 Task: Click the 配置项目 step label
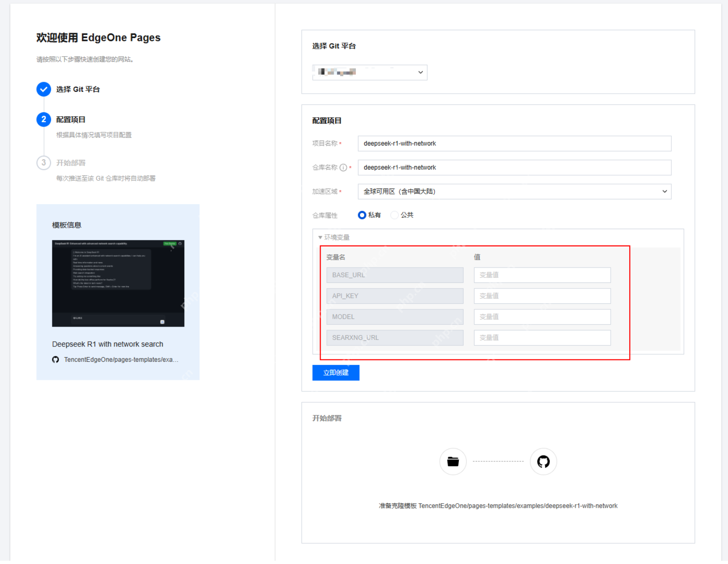pyautogui.click(x=71, y=120)
